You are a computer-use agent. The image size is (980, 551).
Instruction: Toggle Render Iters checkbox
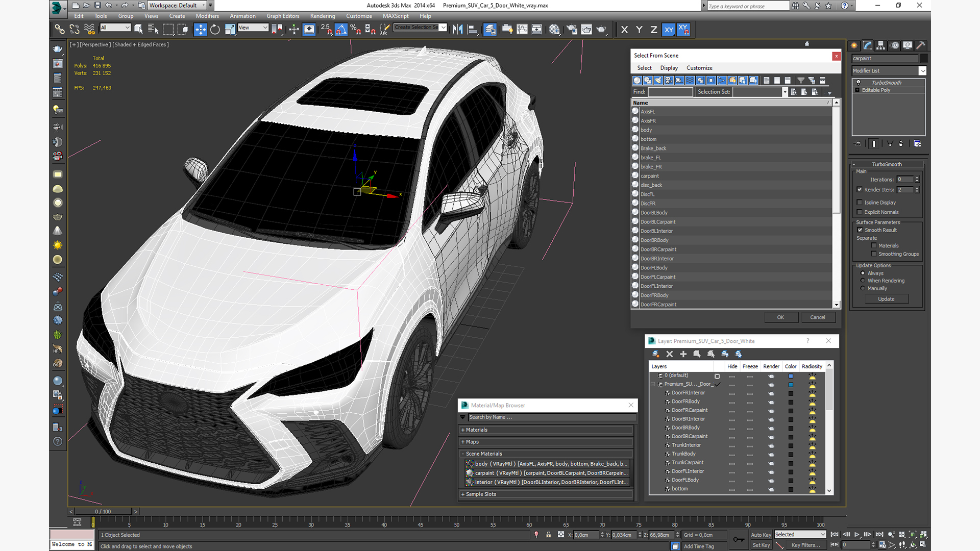(860, 190)
